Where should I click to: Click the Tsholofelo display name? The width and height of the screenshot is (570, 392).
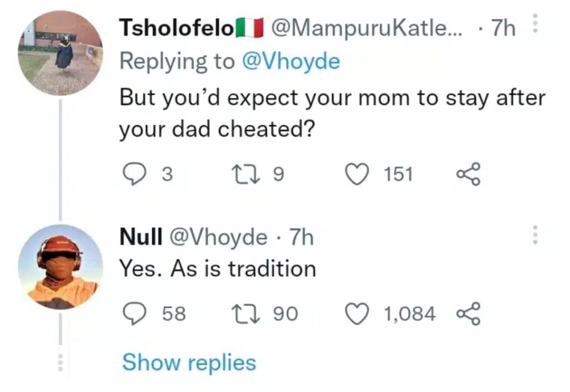click(176, 28)
